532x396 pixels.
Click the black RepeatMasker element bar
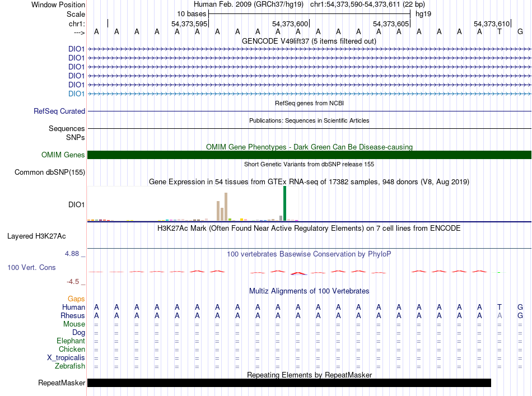coord(289,383)
